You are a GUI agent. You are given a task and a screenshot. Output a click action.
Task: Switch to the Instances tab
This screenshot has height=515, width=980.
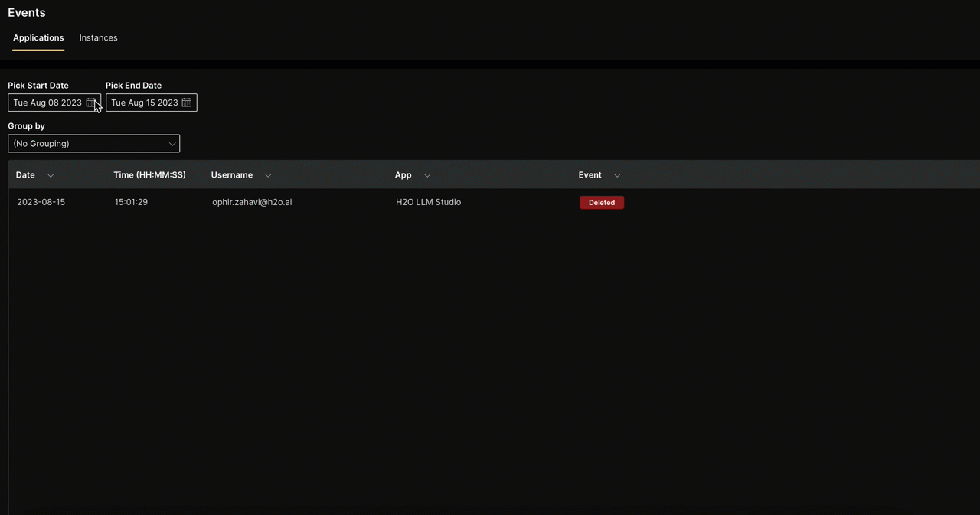point(98,37)
